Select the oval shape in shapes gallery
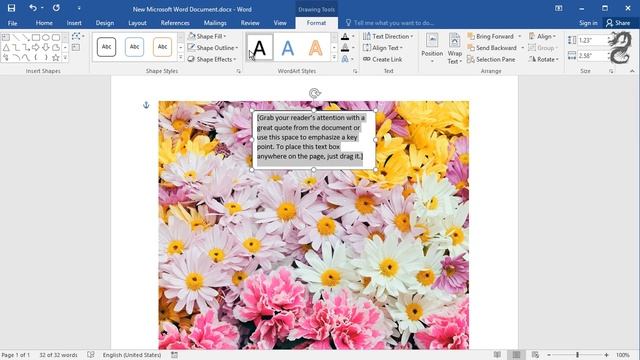640x360 pixels. point(46,38)
